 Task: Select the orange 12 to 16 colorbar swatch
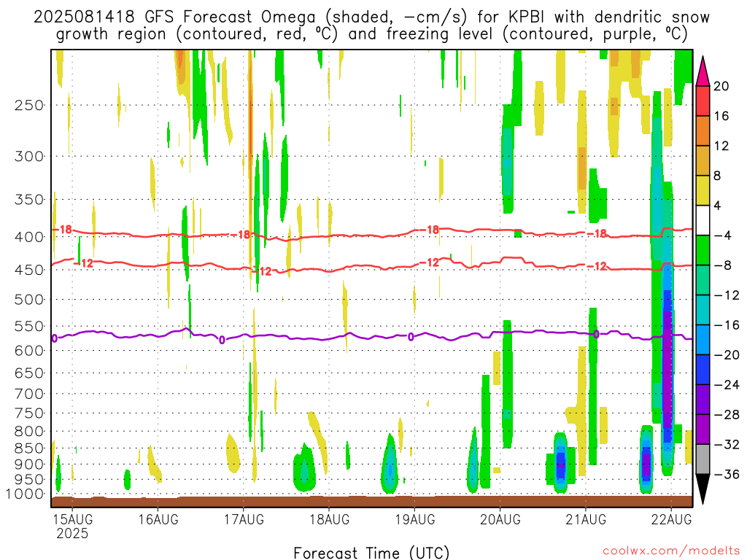[703, 131]
